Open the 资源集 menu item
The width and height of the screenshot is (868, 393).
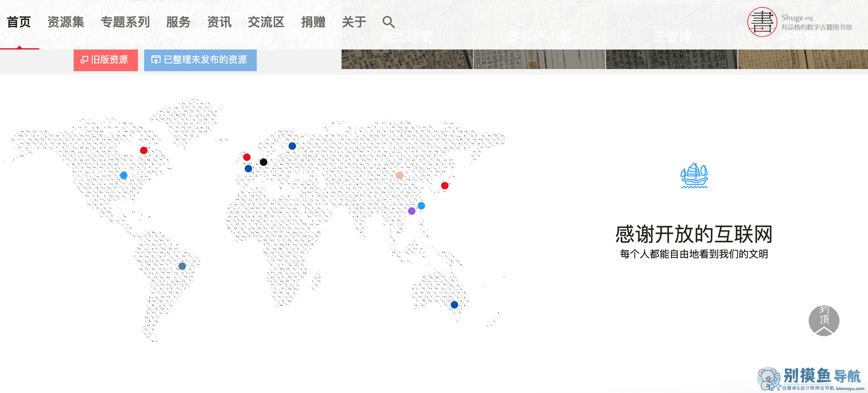(x=66, y=22)
